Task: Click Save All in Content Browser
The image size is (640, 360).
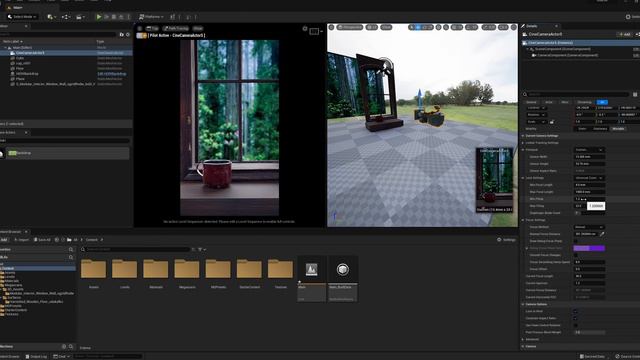Action: [42, 240]
